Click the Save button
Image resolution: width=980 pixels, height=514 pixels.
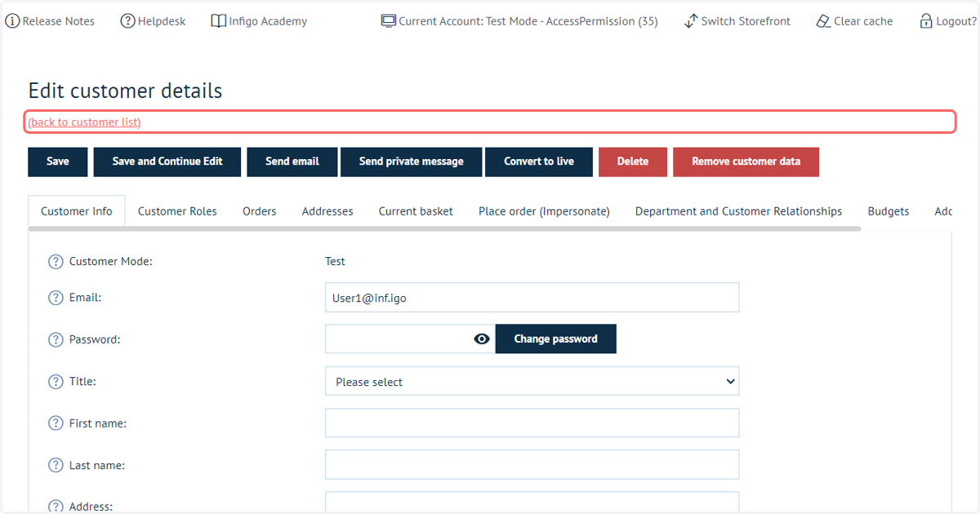pos(58,162)
